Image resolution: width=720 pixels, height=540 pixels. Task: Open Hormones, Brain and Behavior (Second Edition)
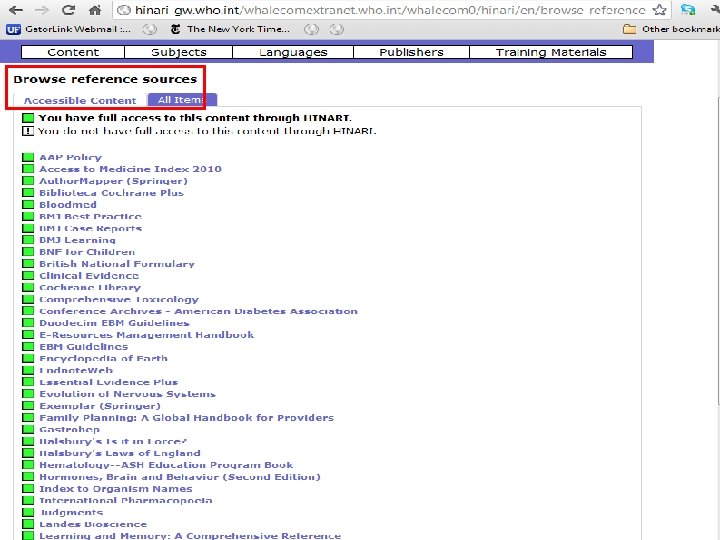(x=180, y=477)
